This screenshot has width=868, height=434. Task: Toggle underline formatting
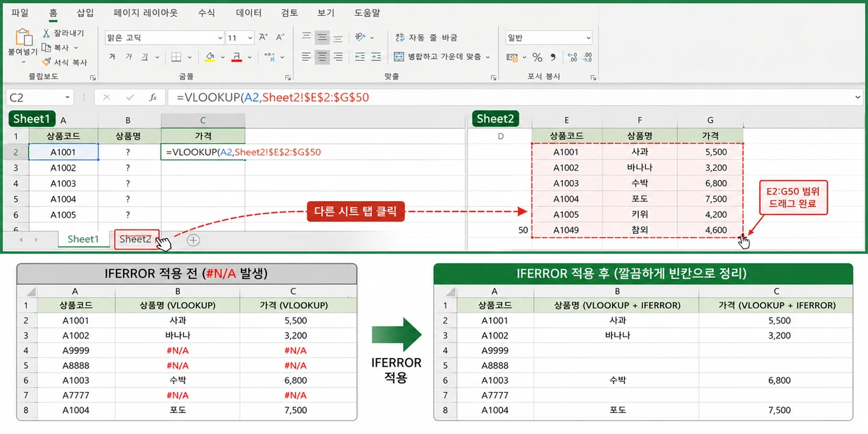[x=145, y=56]
